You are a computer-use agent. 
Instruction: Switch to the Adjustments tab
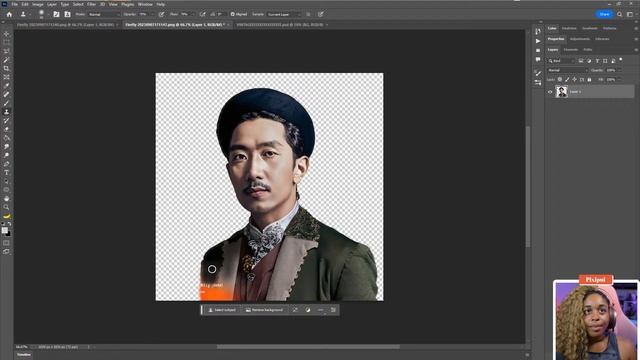(580, 39)
